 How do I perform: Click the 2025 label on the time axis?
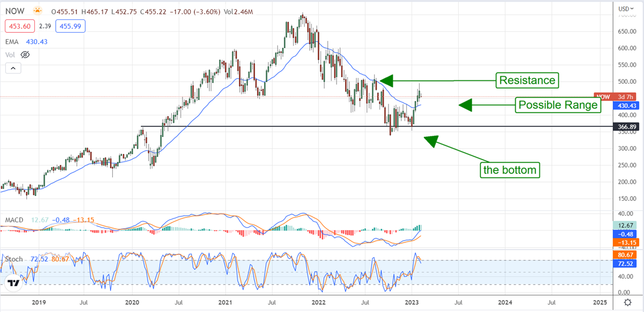pos(600,303)
